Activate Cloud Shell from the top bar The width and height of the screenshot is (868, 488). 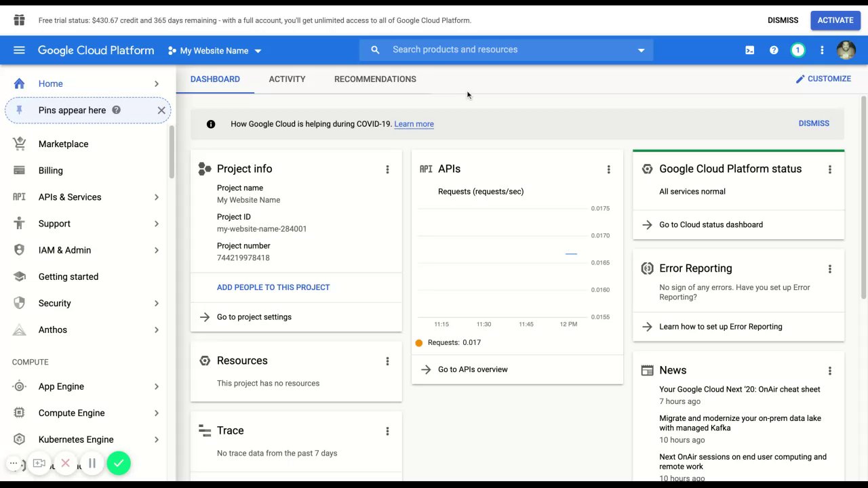click(x=749, y=50)
